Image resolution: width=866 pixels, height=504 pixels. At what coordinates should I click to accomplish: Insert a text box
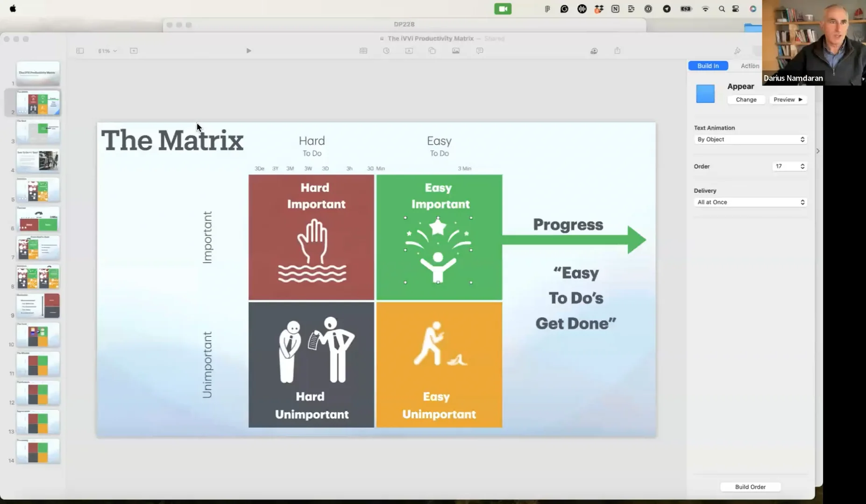(x=410, y=50)
